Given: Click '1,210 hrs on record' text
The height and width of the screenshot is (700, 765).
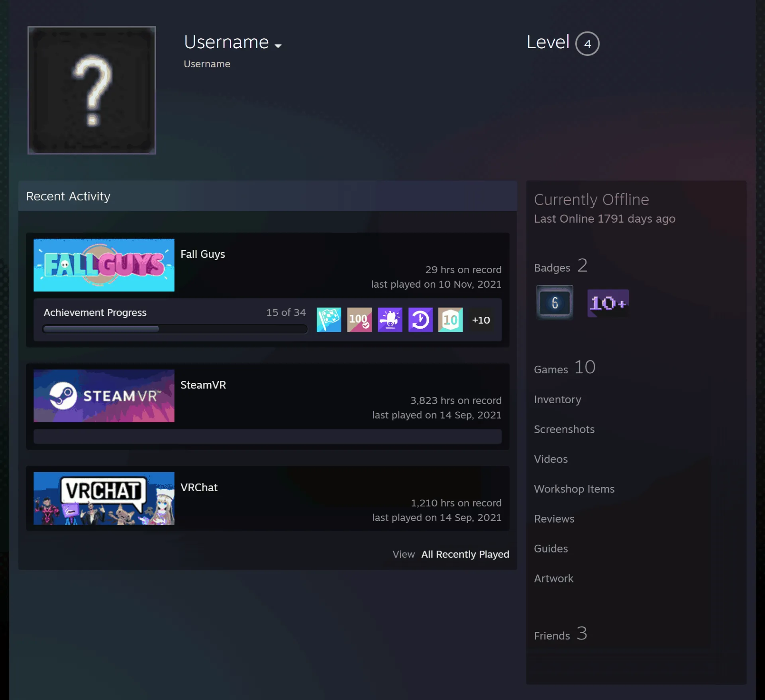Looking at the screenshot, I should (x=456, y=503).
